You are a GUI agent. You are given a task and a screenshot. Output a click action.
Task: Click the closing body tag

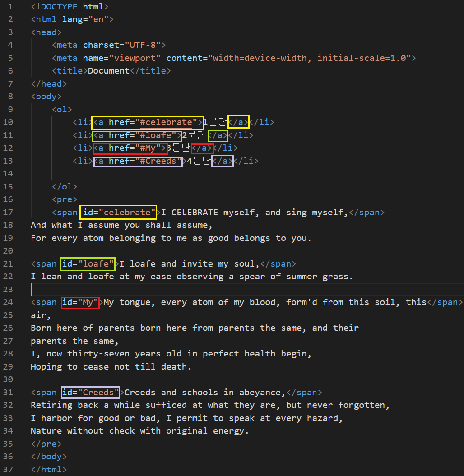(49, 457)
